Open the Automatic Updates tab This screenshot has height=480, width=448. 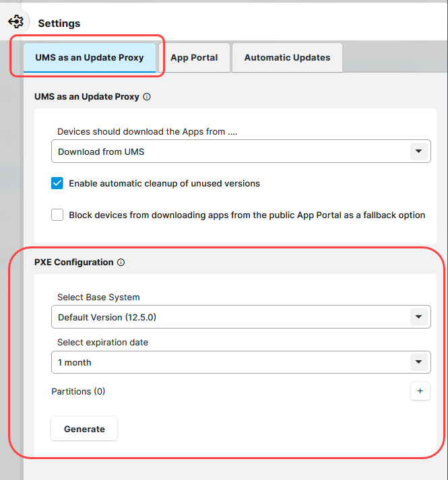tap(287, 58)
